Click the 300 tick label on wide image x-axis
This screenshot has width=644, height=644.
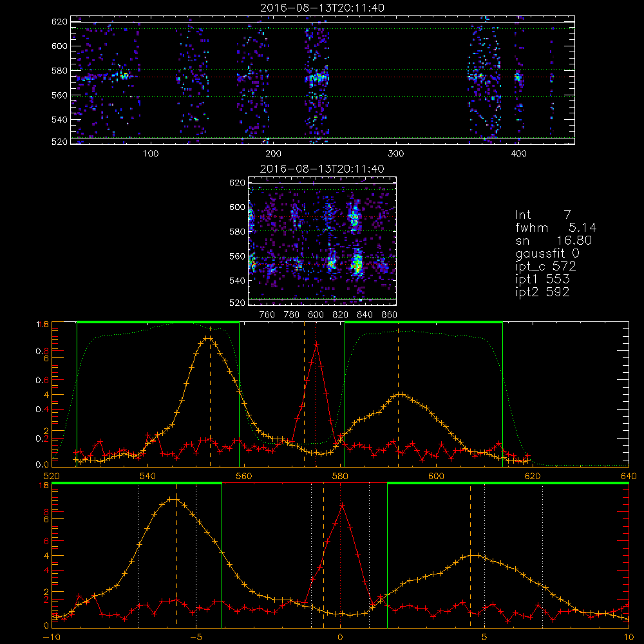click(396, 154)
